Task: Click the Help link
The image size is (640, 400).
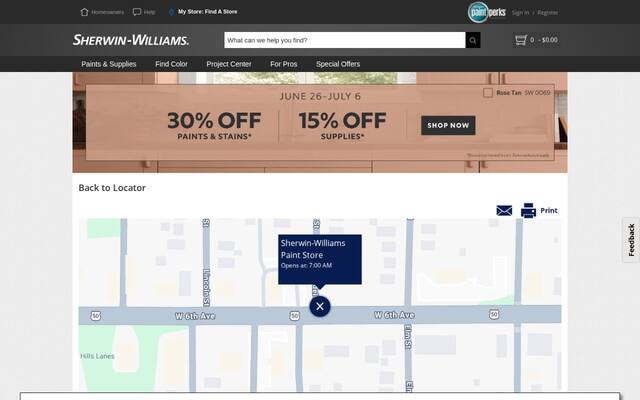Action: click(x=149, y=12)
